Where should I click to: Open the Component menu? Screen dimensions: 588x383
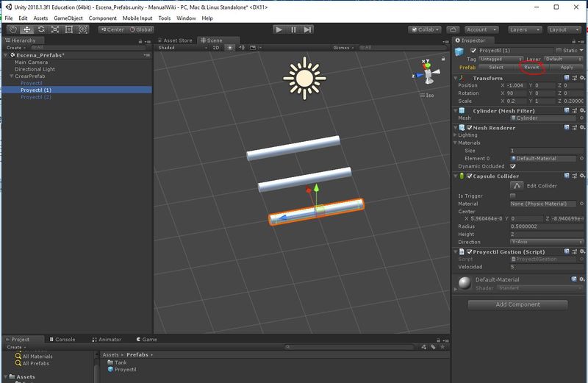tap(102, 18)
